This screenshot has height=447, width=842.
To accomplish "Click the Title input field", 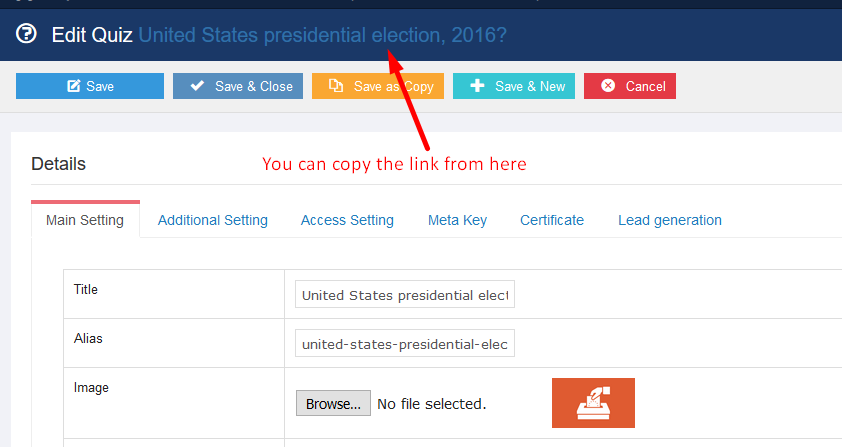I will coord(405,294).
